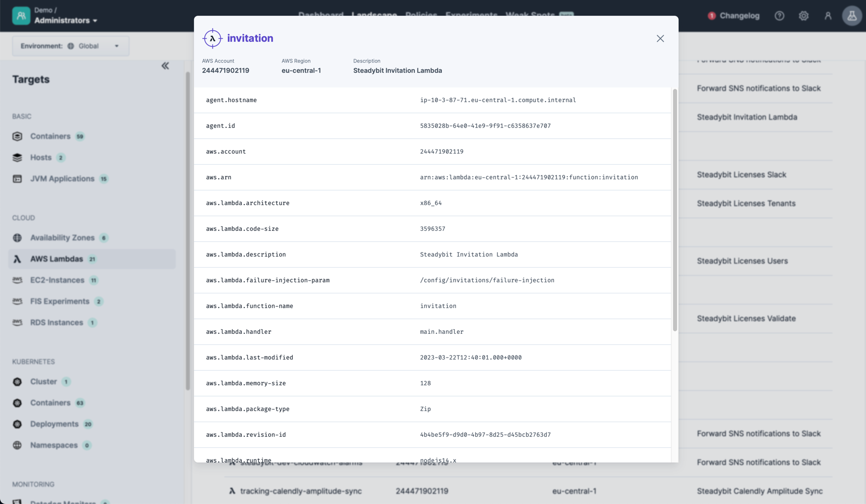Click the RDS Instances aws icon
Screen dimensions: 866x504
(x=17, y=323)
